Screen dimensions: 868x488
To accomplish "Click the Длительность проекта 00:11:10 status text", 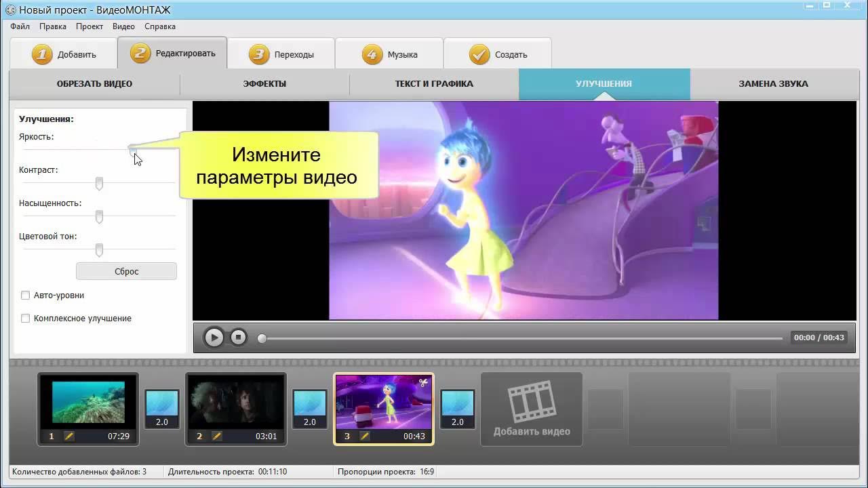I will pos(227,472).
